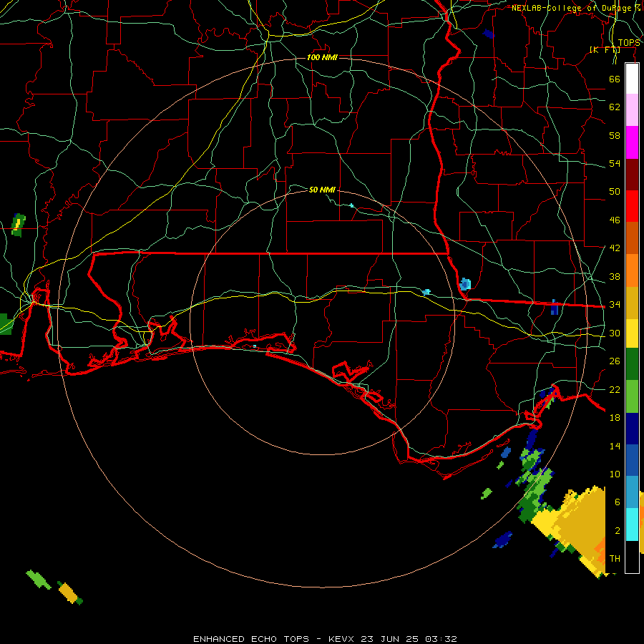Viewport: 644px width, 644px height.
Task: Click the "TOPS" legend heading
Action: tap(629, 43)
